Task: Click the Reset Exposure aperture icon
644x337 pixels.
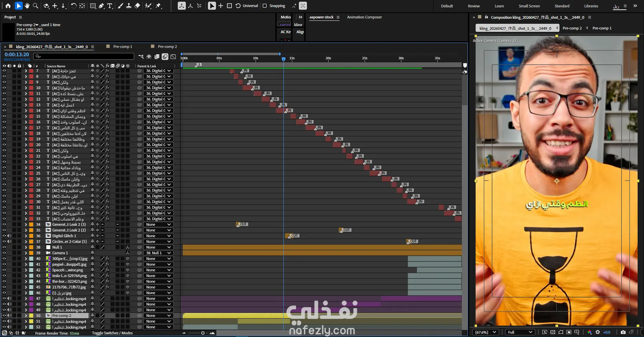Action: [598, 332]
